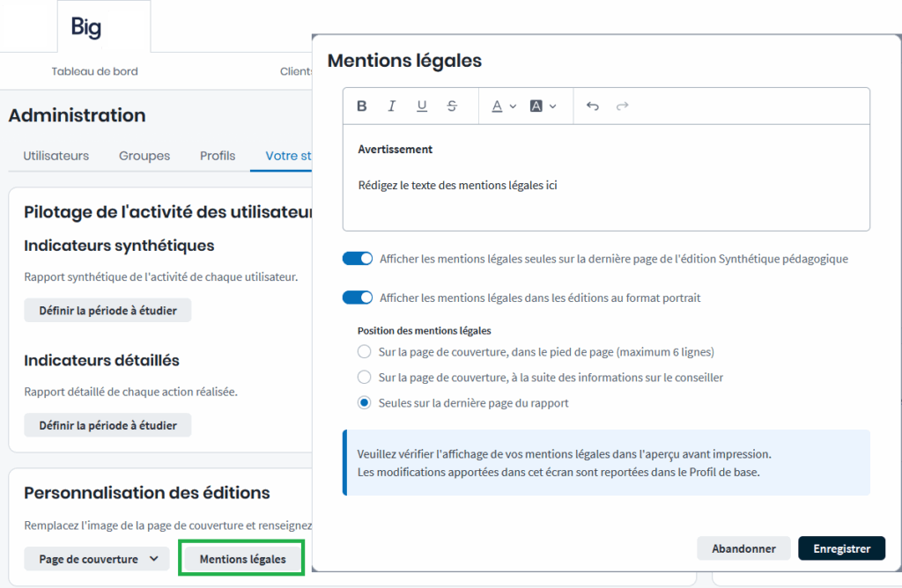Click the Big logo
The image size is (902, 588).
(x=86, y=27)
